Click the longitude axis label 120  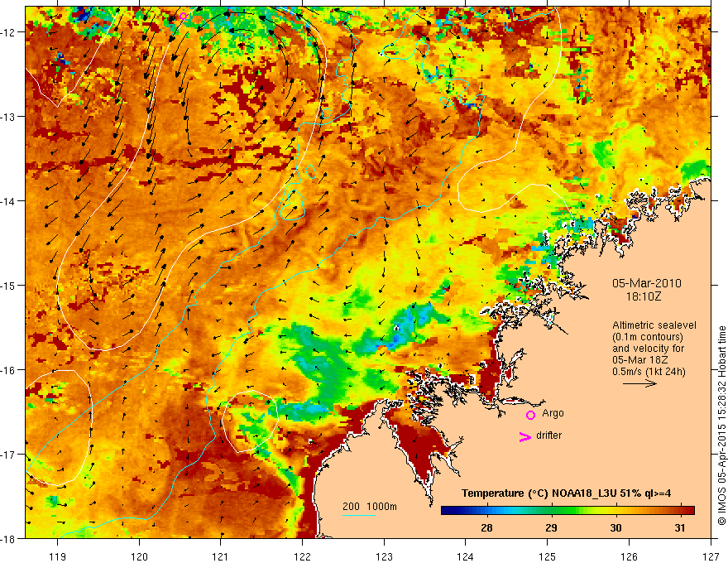(x=139, y=556)
